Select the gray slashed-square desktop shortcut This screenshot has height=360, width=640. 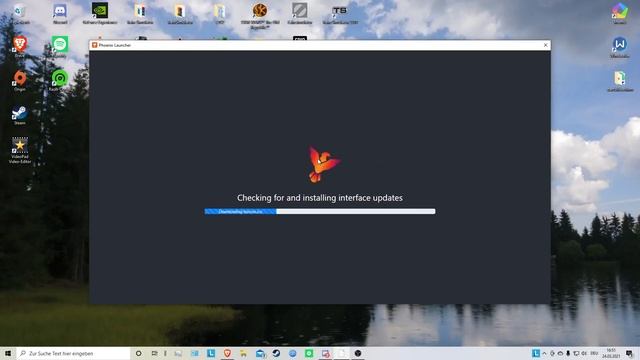(300, 13)
